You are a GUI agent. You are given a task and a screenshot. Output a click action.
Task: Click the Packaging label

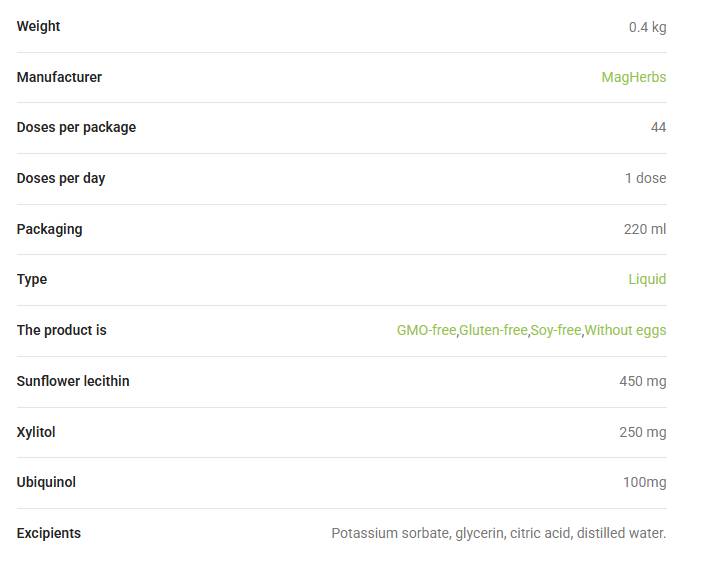pos(49,229)
